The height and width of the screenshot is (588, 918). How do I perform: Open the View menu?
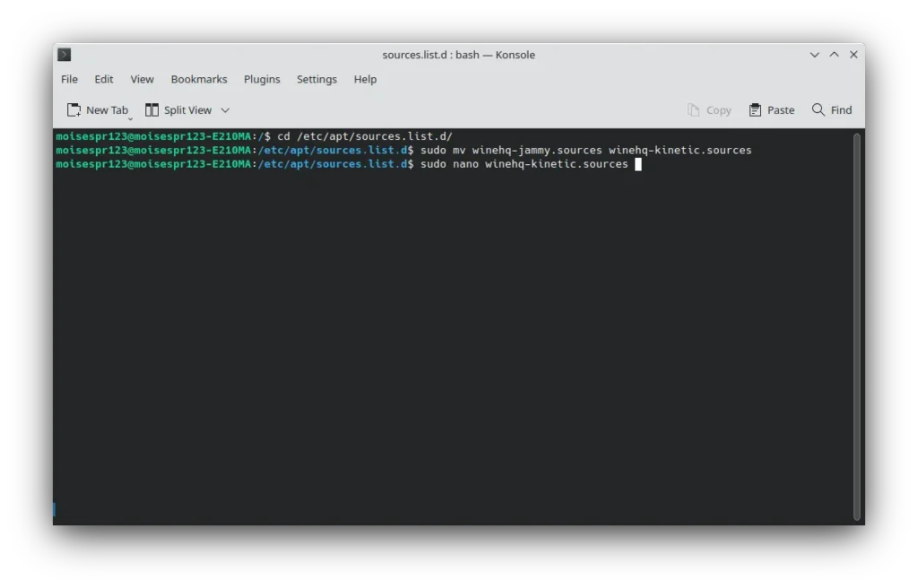pos(142,80)
